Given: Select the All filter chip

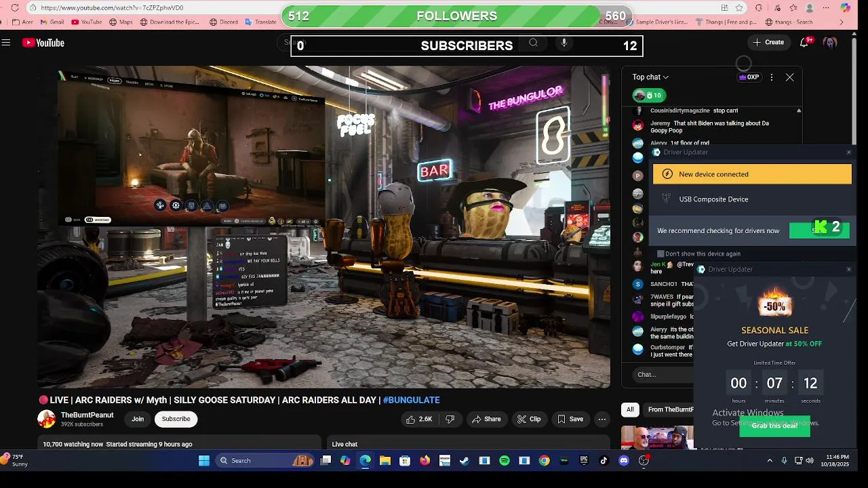Looking at the screenshot, I should tap(630, 409).
